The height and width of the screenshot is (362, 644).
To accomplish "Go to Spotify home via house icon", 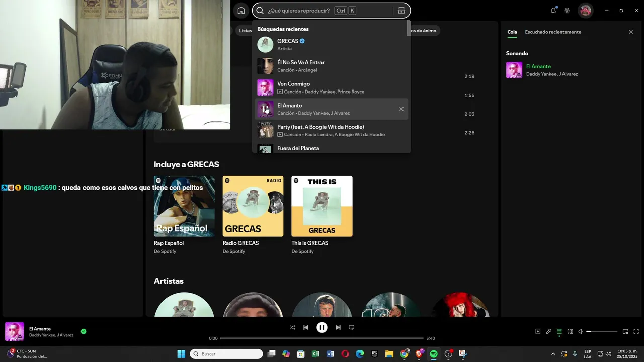I will point(241,11).
